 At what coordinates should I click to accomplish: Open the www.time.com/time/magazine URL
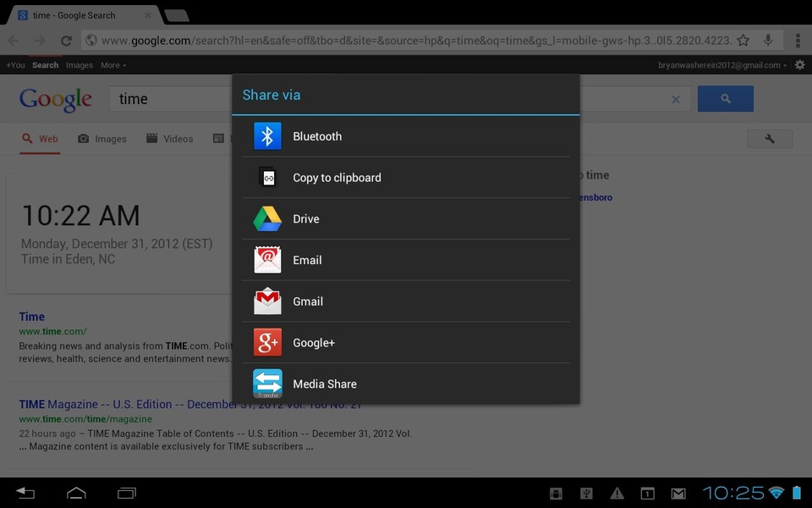pyautogui.click(x=85, y=419)
